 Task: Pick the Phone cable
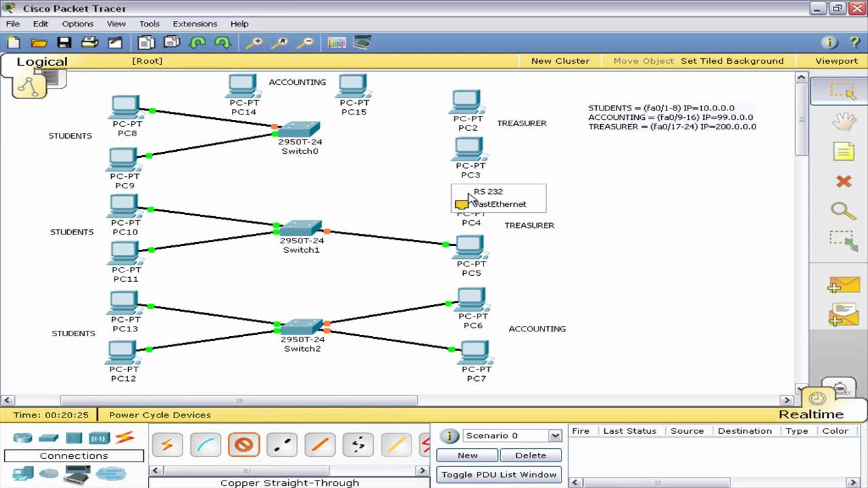[358, 445]
